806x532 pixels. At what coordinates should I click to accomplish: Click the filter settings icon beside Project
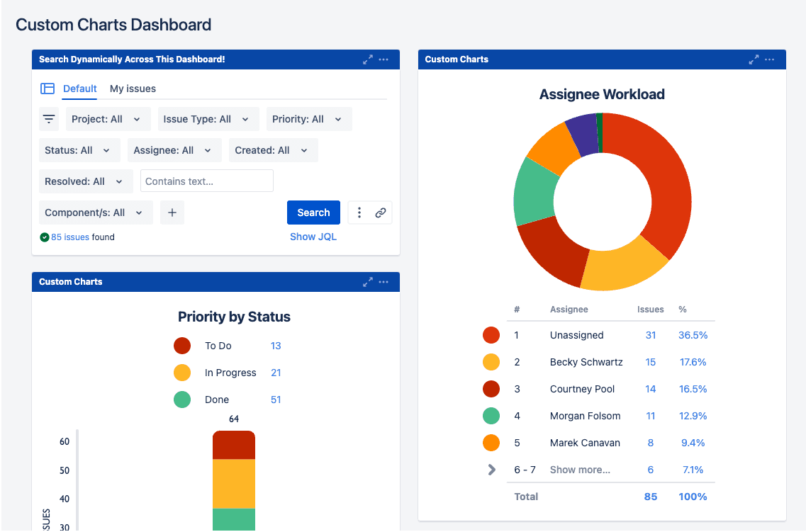49,119
